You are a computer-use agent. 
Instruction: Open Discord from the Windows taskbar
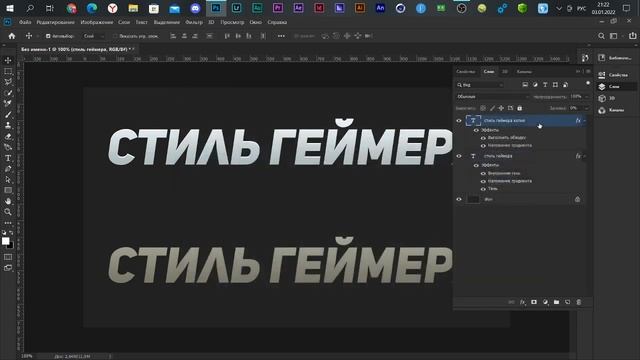pos(195,8)
